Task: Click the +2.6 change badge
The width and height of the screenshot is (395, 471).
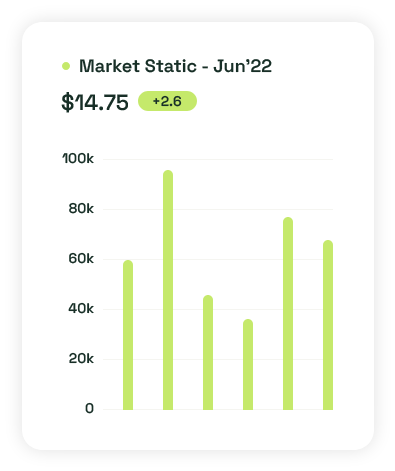Action: pos(167,101)
